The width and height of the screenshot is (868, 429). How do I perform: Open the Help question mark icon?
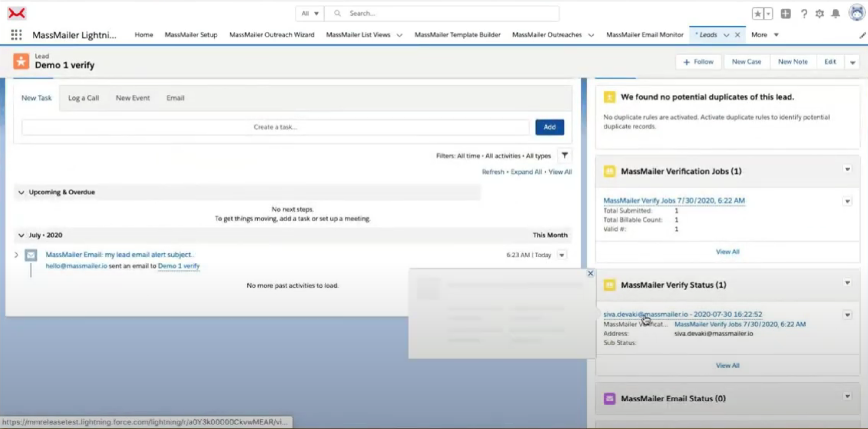804,13
